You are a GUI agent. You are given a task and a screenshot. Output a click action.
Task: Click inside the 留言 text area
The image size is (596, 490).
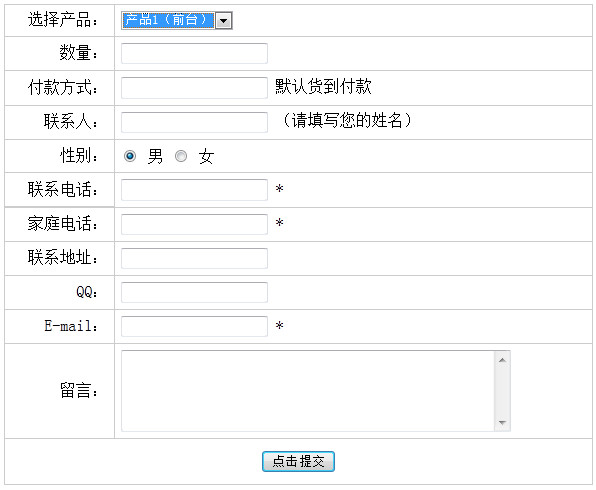pos(308,391)
